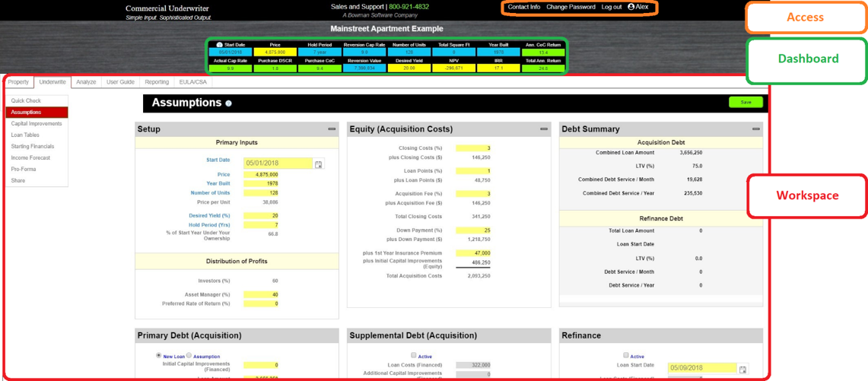Collapse the Equity (Acquisition Costs) panel
Image resolution: width=868 pixels, height=381 pixels.
coord(544,129)
